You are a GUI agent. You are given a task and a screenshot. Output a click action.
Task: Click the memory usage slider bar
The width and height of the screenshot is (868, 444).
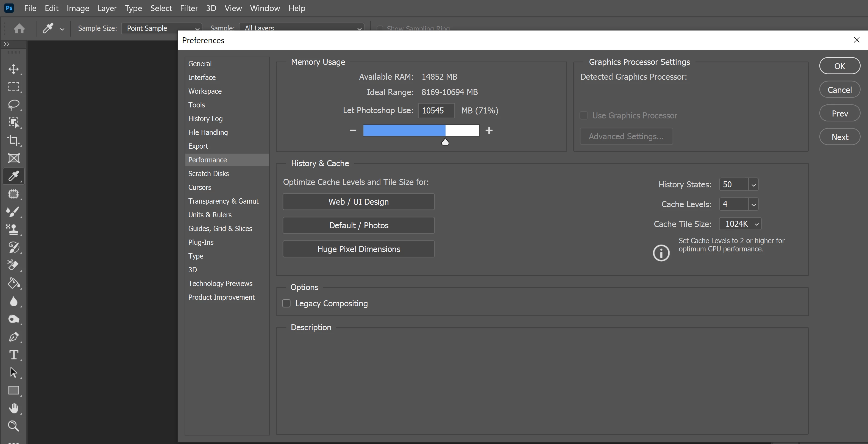421,131
